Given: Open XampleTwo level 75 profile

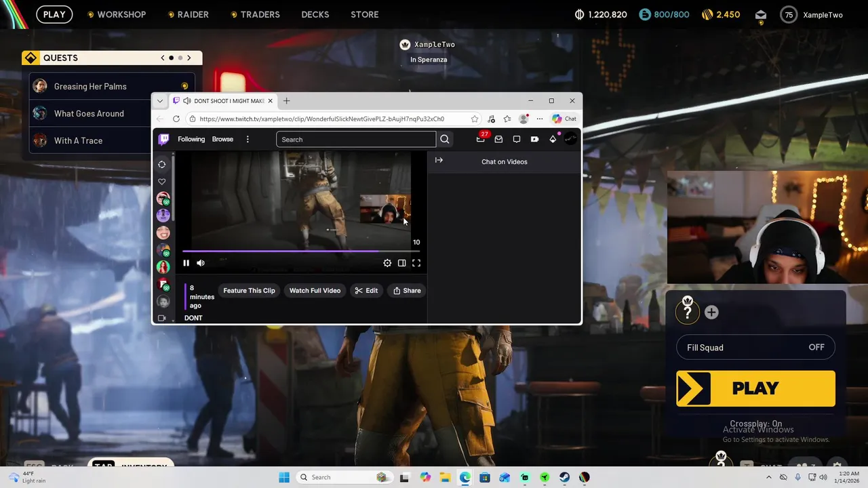Looking at the screenshot, I should tap(812, 15).
